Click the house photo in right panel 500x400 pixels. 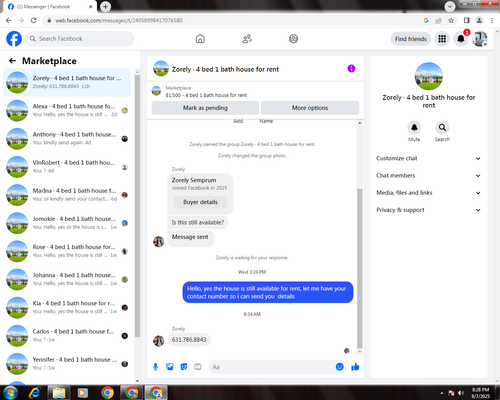429,76
